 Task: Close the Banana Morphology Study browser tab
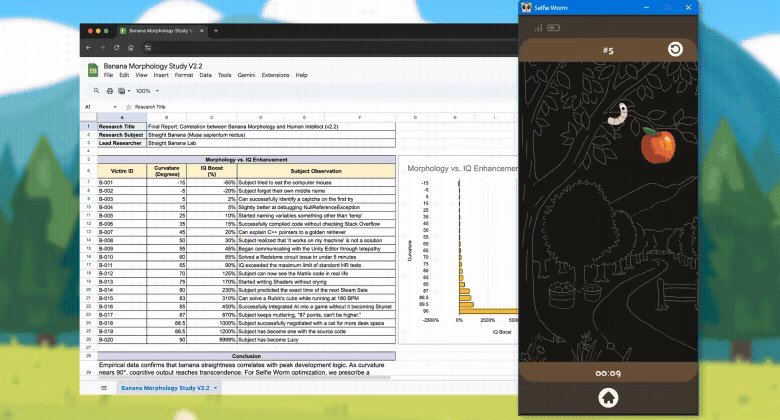(x=201, y=31)
